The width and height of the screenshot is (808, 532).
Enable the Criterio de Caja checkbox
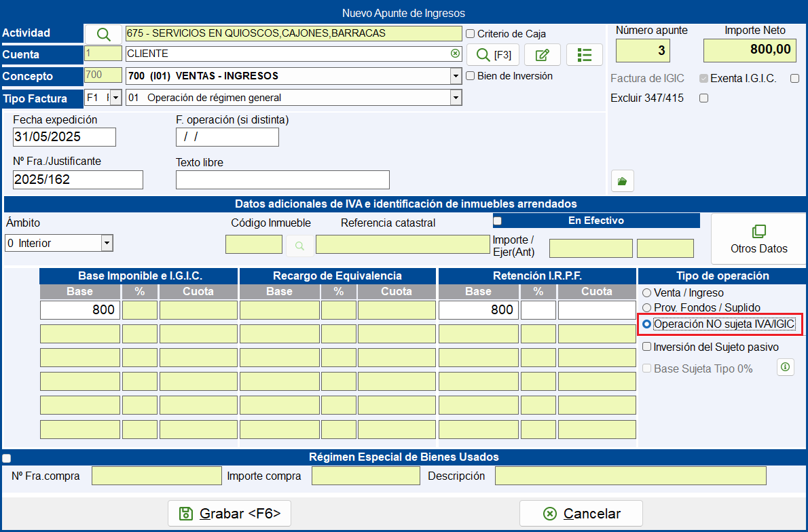click(470, 34)
